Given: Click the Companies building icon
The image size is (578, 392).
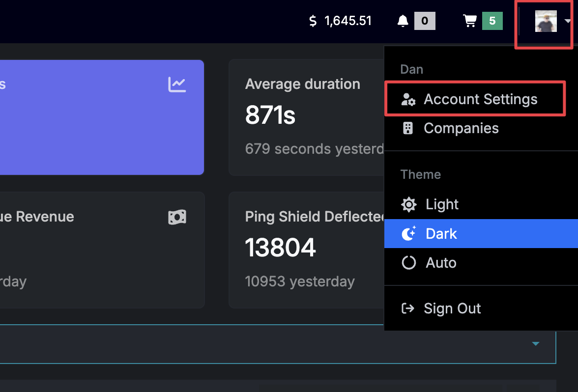Looking at the screenshot, I should click(408, 128).
